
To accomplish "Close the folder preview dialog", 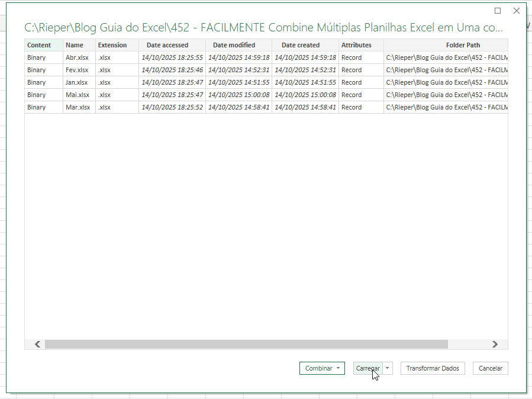I will (516, 11).
